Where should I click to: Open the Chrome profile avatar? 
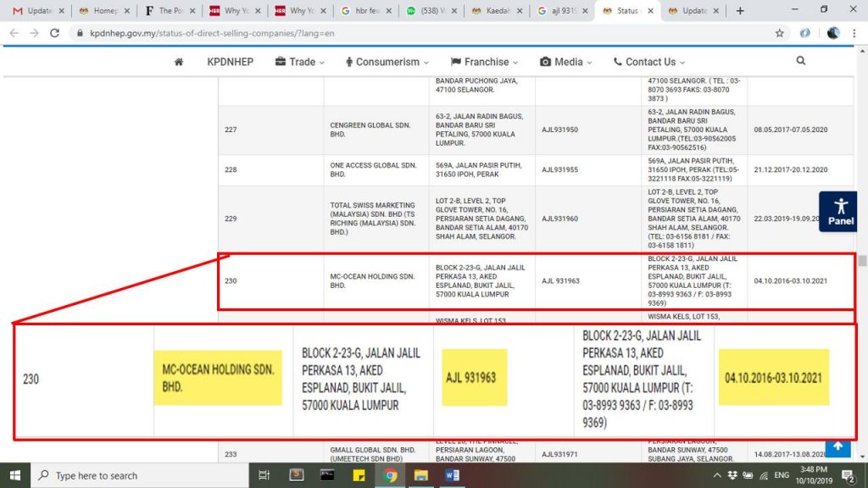click(832, 33)
